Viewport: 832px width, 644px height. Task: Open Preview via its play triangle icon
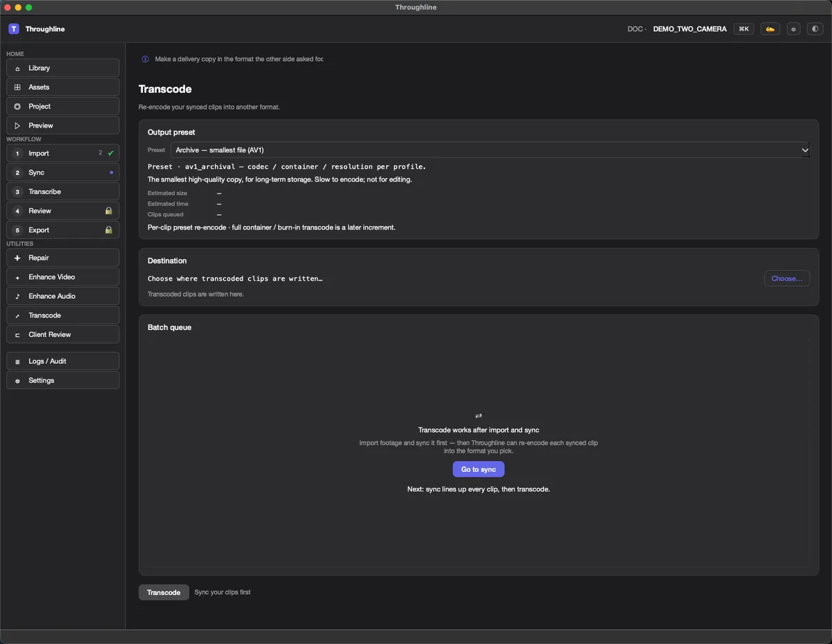click(x=17, y=125)
